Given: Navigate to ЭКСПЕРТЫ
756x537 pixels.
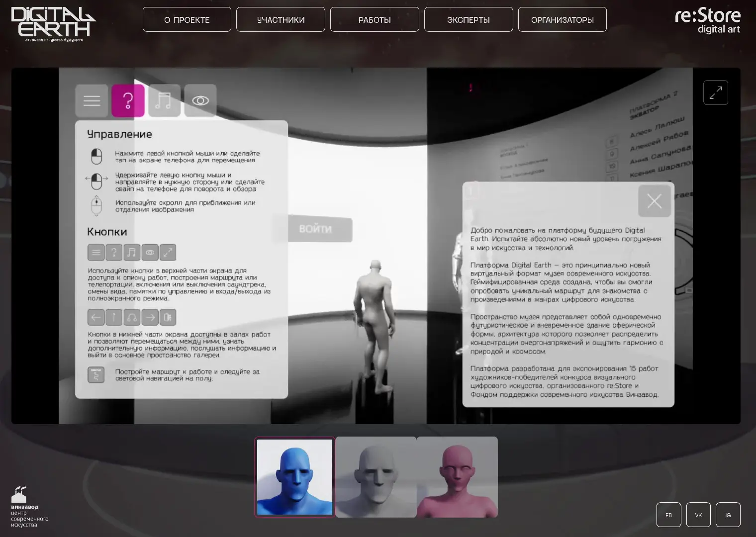Looking at the screenshot, I should click(469, 20).
